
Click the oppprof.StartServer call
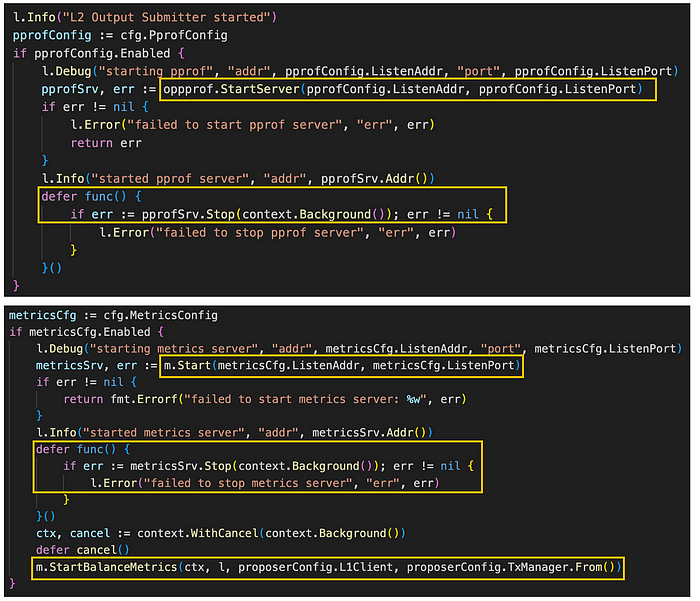click(x=403, y=89)
